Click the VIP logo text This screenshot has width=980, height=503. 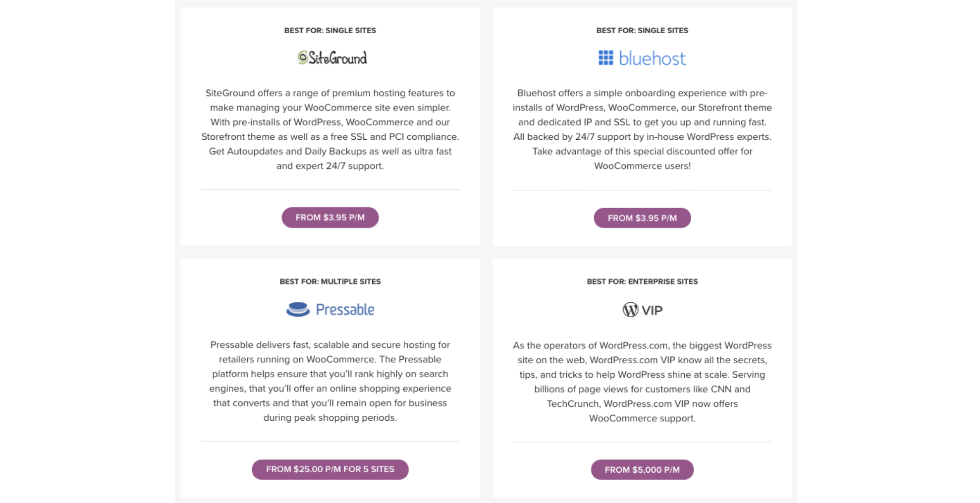tap(652, 310)
